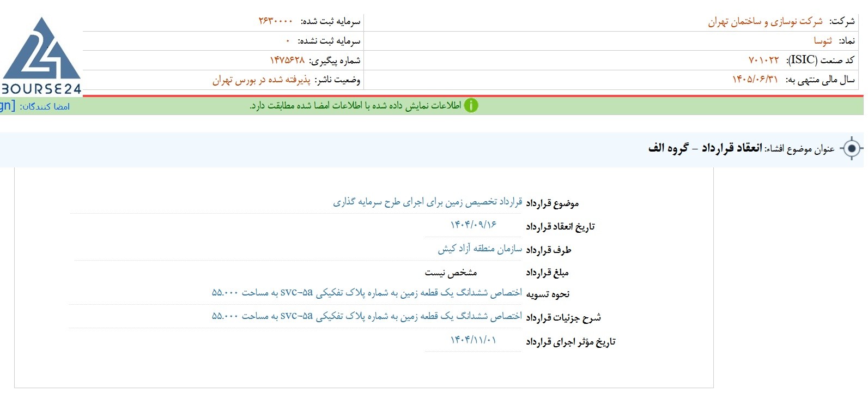This screenshot has width=868, height=416.
Task: Click the label تاریخ انعقاد قرارداد
Action: point(560,226)
